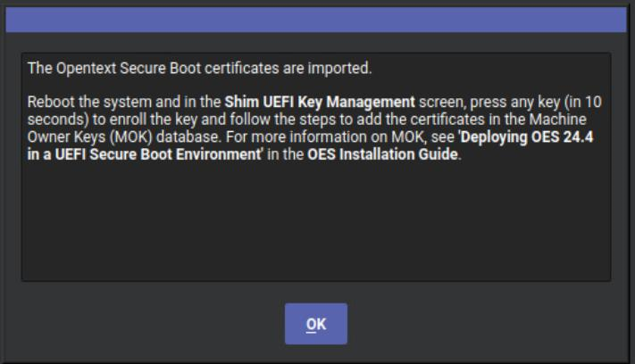Viewport: 635px width, 364px height.
Task: Click the OK button
Action: (x=315, y=324)
